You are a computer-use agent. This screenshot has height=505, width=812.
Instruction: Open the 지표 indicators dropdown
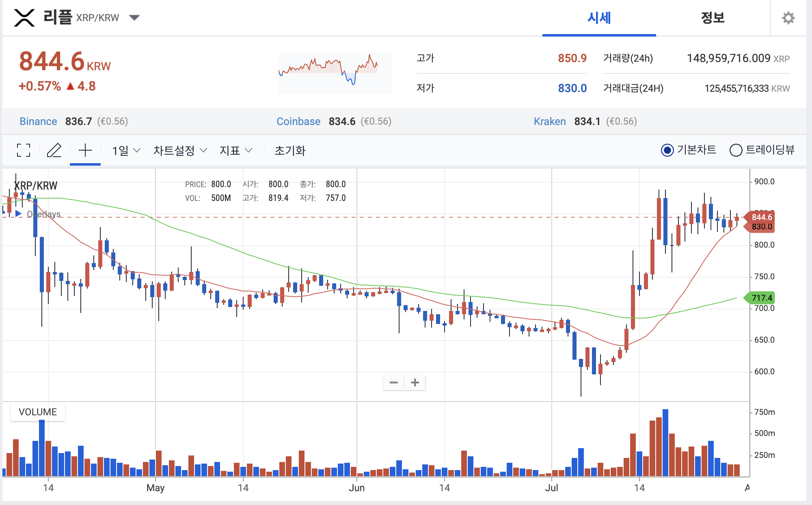(236, 151)
